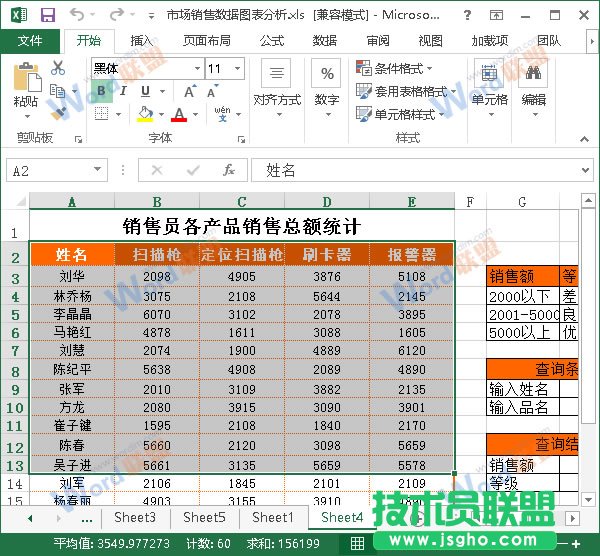The height and width of the screenshot is (556, 600).
Task: Click the 对齐方式 alignment icon
Action: tap(276, 73)
